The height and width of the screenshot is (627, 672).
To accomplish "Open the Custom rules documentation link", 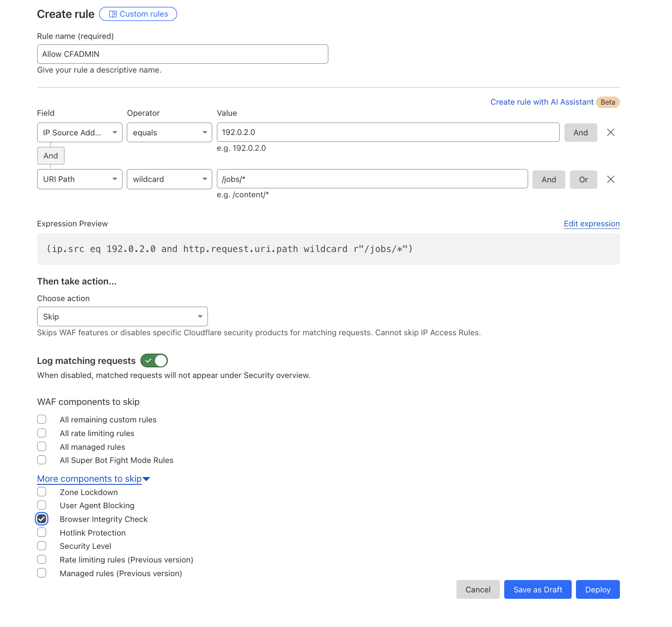I will click(x=138, y=14).
